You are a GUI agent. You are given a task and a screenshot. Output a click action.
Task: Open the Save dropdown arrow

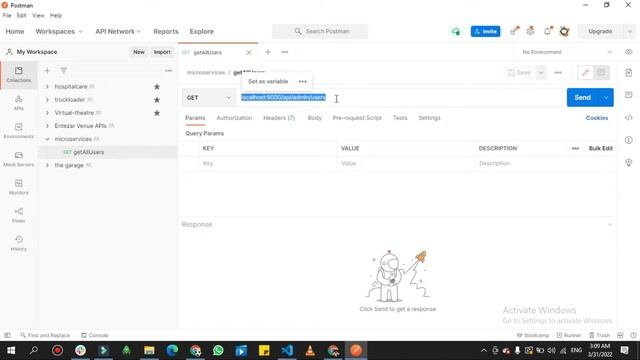[x=541, y=73]
